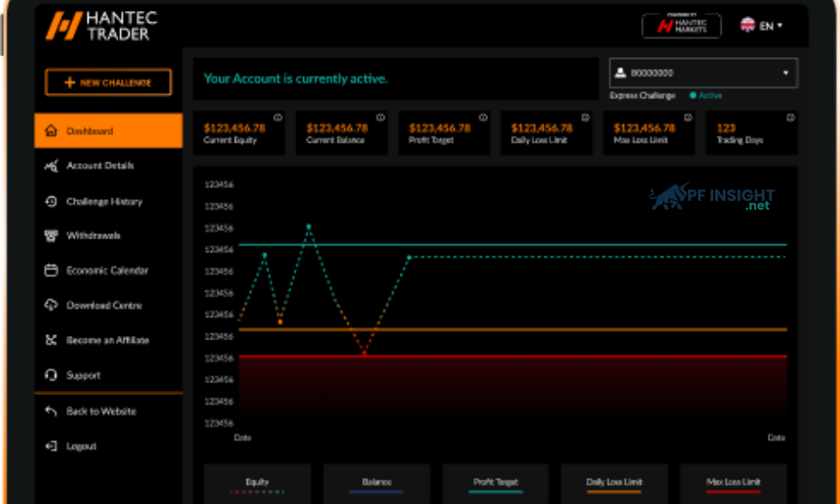The height and width of the screenshot is (504, 840).
Task: Show info for Current Balance card
Action: [x=381, y=118]
